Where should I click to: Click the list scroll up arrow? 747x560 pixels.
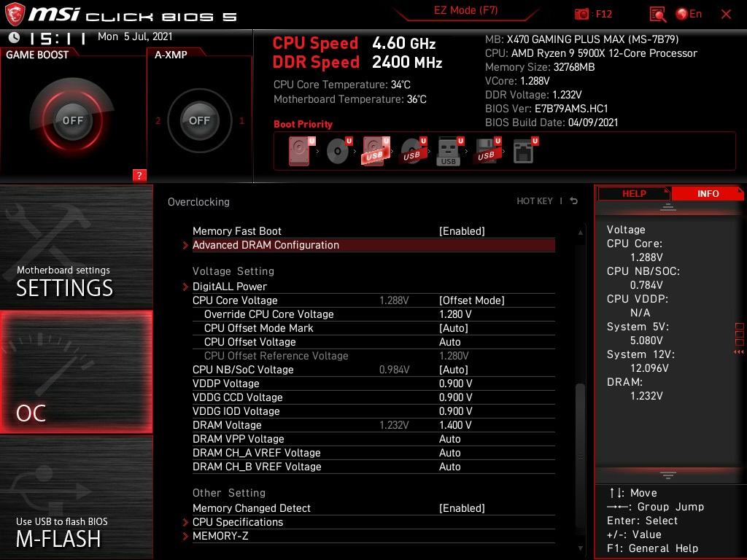(580, 233)
